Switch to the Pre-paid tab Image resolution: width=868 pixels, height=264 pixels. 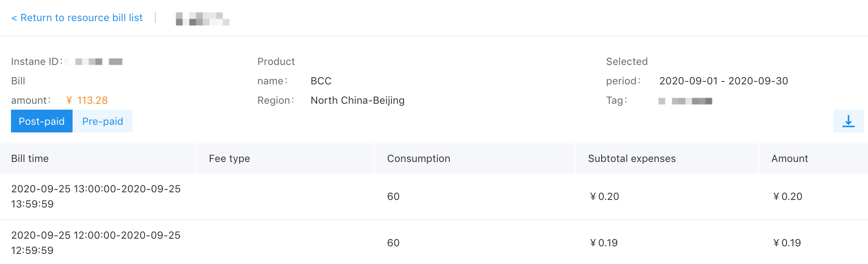point(103,121)
